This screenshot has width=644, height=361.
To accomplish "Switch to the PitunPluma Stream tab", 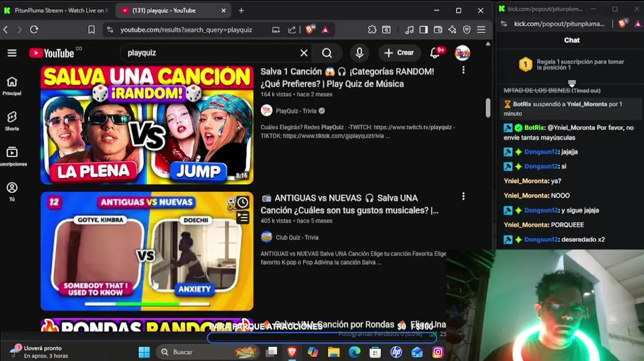I will (56, 10).
